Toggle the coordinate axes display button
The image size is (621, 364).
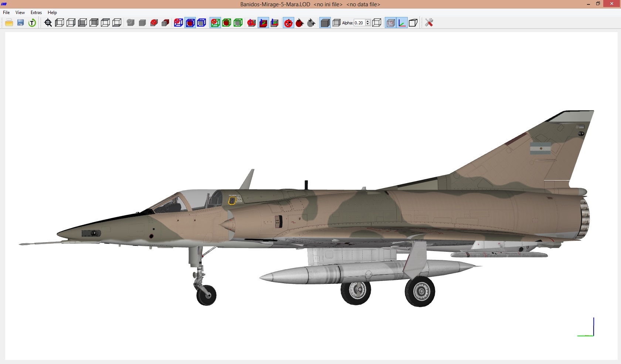[402, 23]
